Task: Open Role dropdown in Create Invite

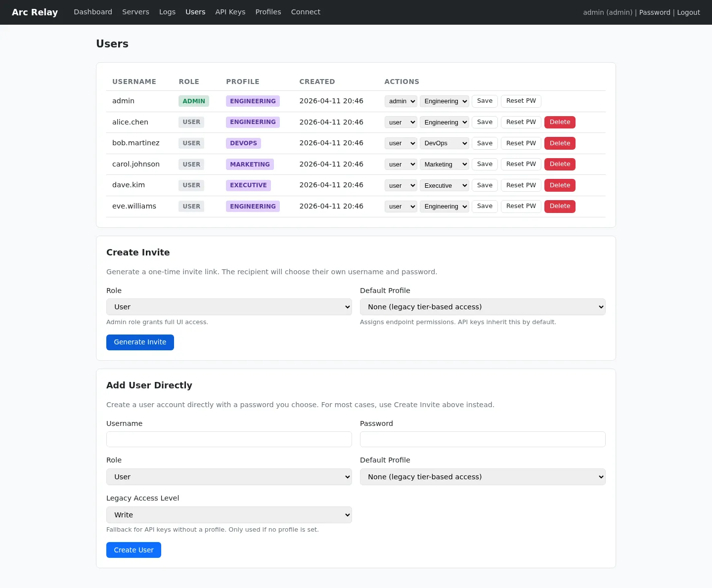Action: [229, 307]
